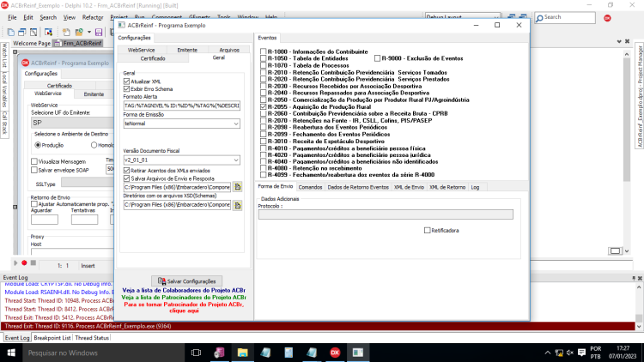
Task: Click the IDE Search box
Action: pyautogui.click(x=565, y=17)
